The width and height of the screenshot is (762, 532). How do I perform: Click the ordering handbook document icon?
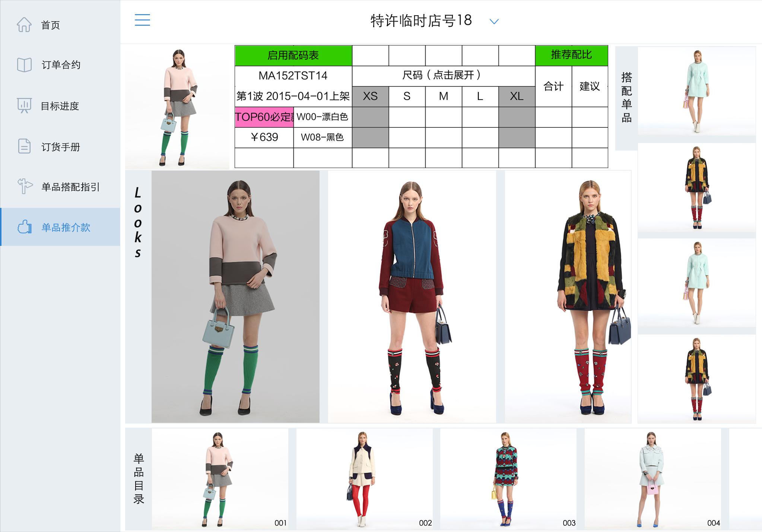click(x=24, y=146)
